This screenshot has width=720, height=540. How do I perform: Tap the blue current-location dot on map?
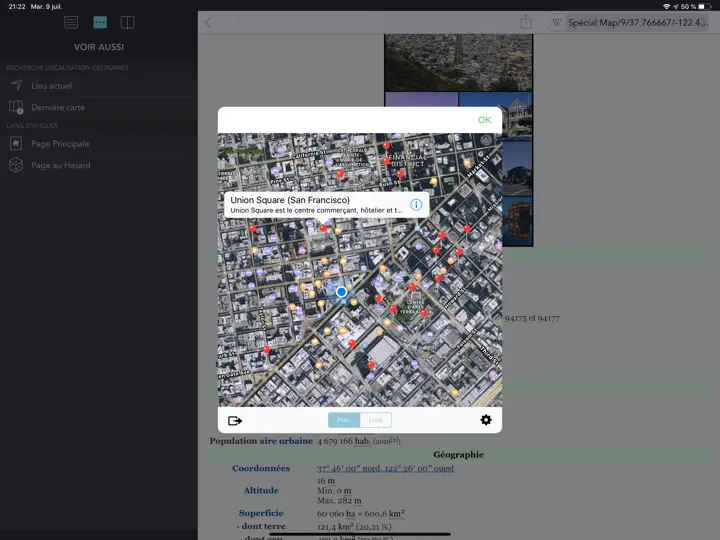coord(341,292)
